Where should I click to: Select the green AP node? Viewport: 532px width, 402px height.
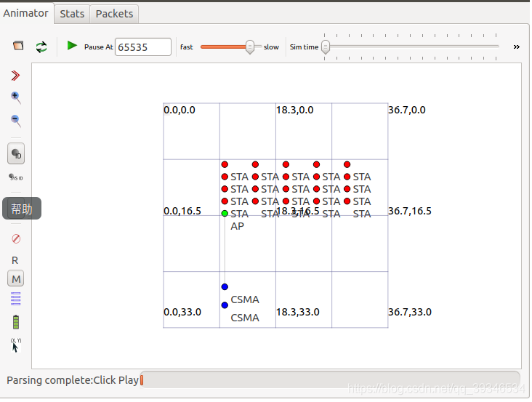pyautogui.click(x=225, y=214)
